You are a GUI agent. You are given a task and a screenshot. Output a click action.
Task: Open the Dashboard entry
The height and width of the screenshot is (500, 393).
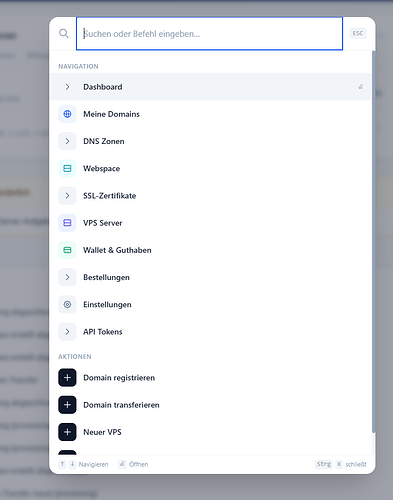coord(211,87)
